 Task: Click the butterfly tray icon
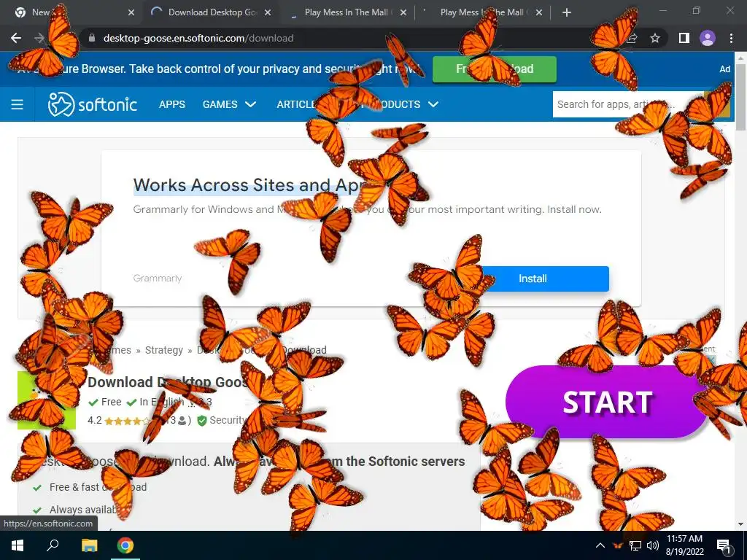[617, 545]
